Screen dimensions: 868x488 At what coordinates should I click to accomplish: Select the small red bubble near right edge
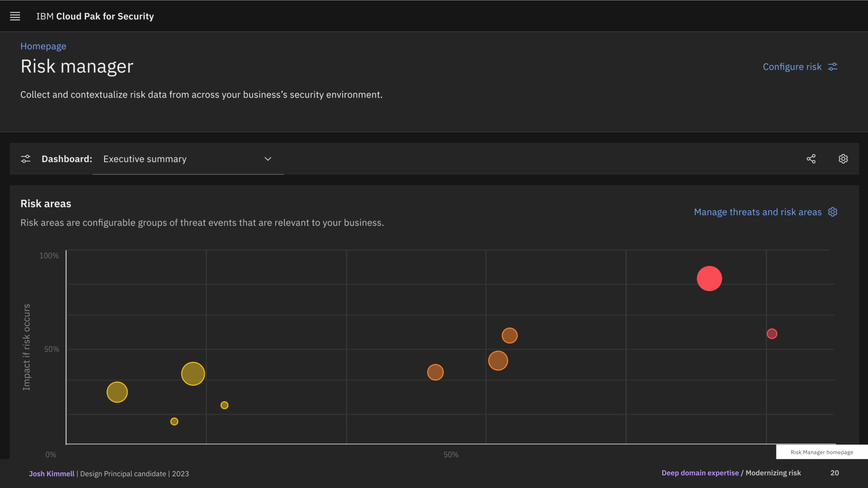(772, 334)
